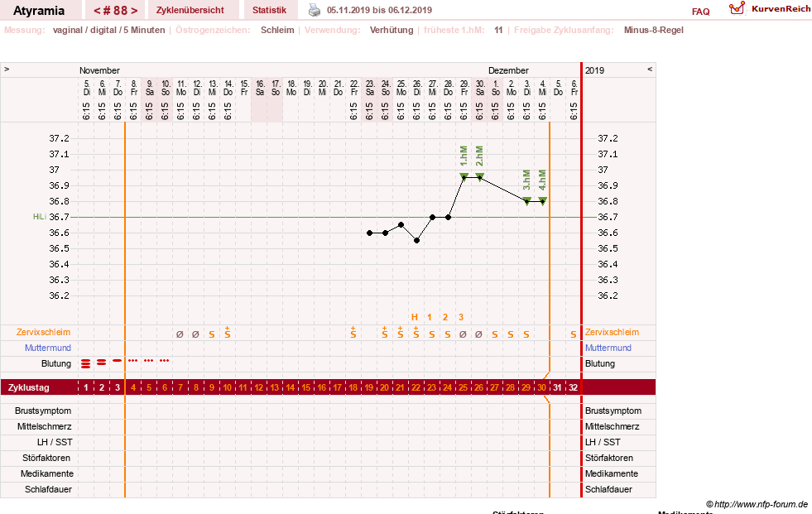Select cycle day 32 in Zyklustag row
Screen dimensions: 812x514
(x=574, y=387)
